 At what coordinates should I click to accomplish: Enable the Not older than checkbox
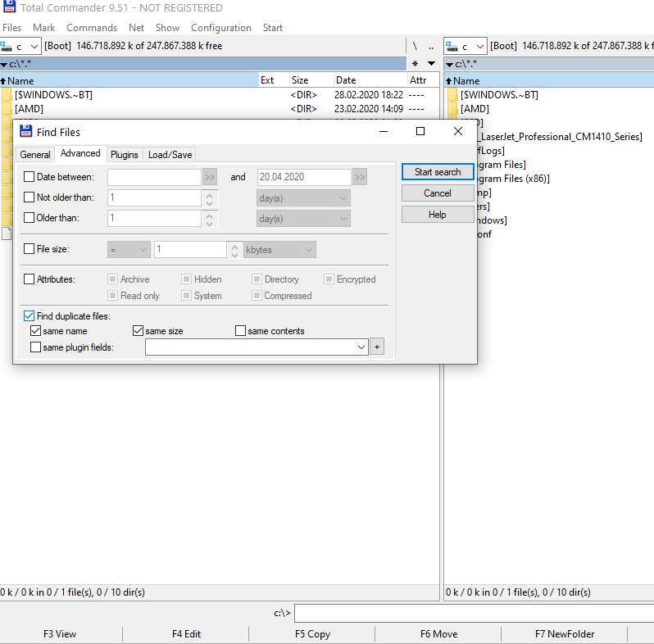[x=29, y=197]
